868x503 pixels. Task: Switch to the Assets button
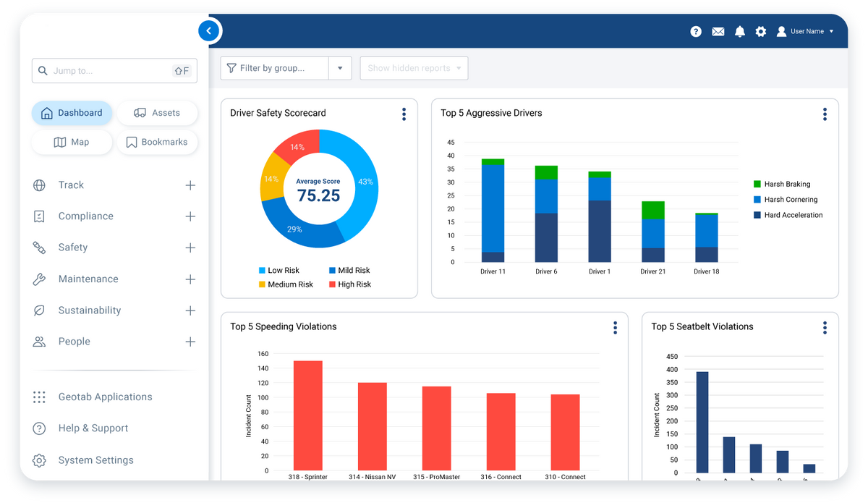coord(157,113)
